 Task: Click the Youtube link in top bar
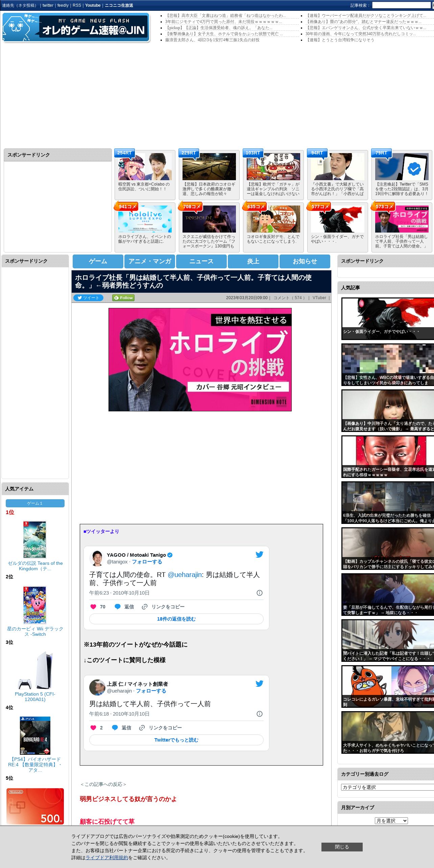tap(93, 5)
